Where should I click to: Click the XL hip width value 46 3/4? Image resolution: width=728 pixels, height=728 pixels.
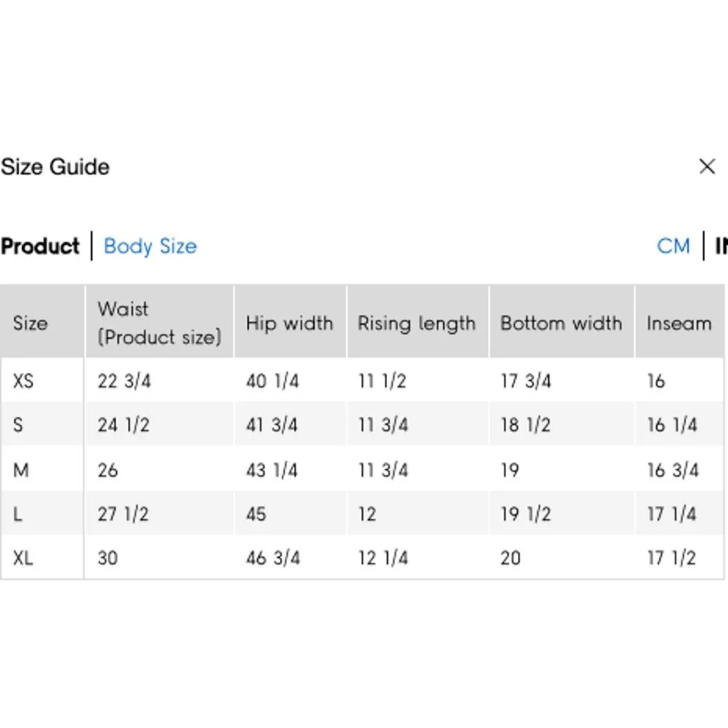click(x=273, y=557)
